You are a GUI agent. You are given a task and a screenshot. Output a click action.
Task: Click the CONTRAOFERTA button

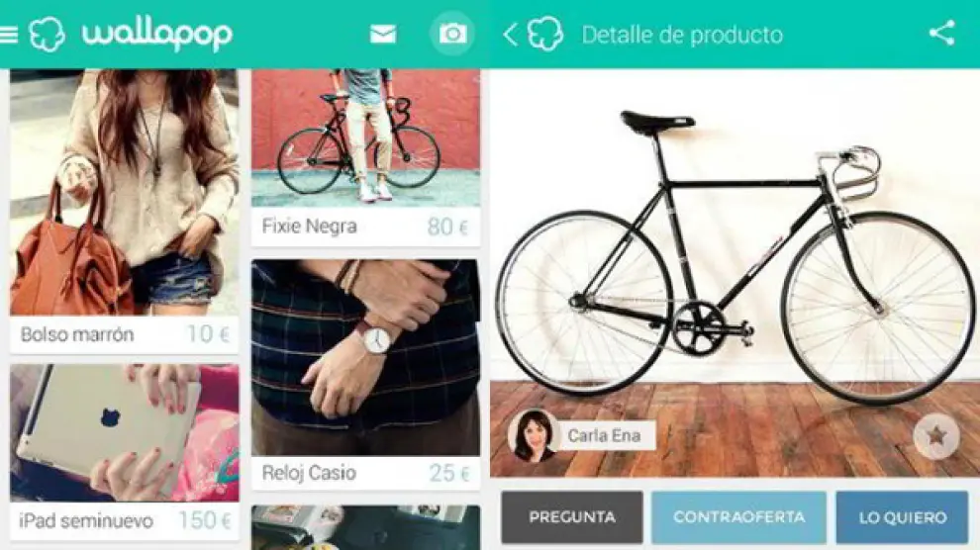tap(738, 517)
